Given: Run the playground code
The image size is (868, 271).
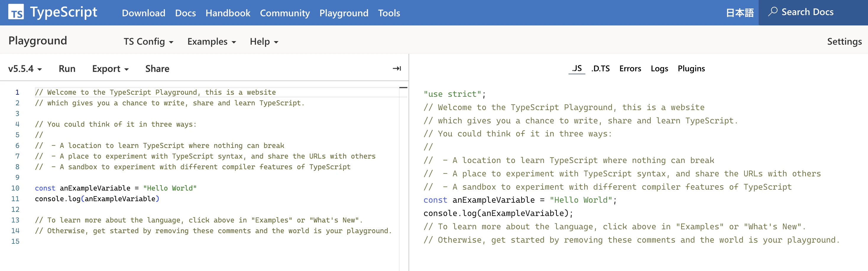Looking at the screenshot, I should 67,68.
